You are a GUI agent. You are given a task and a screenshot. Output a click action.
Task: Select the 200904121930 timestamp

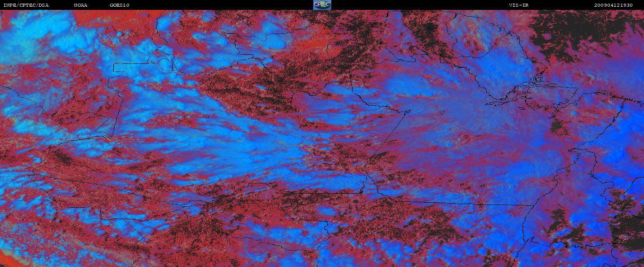(613, 5)
